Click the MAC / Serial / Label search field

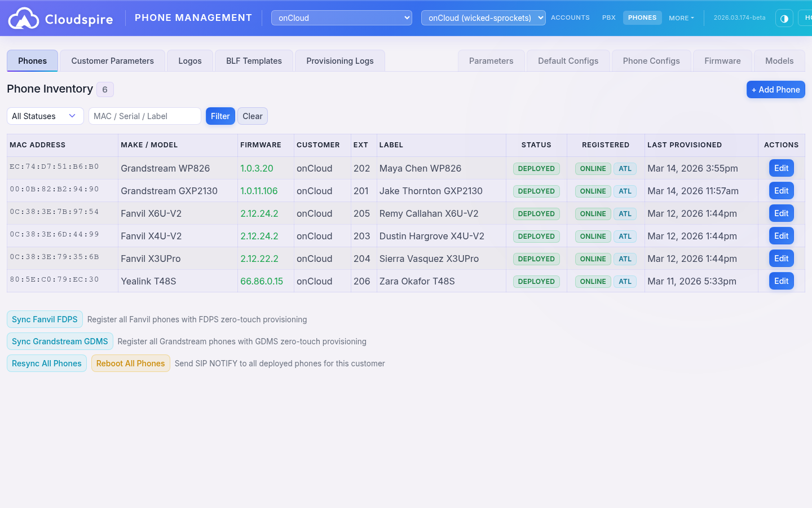[x=144, y=116]
